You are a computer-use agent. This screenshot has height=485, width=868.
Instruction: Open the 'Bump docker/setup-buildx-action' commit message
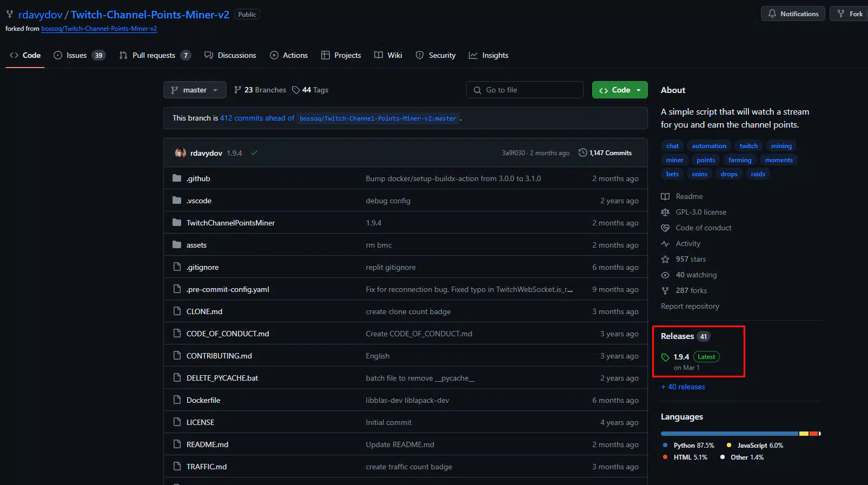click(453, 178)
